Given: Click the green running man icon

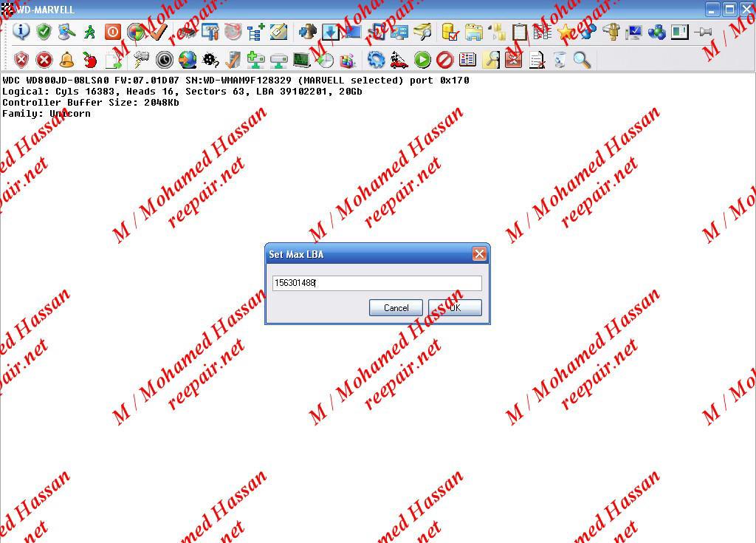Looking at the screenshot, I should tap(90, 32).
